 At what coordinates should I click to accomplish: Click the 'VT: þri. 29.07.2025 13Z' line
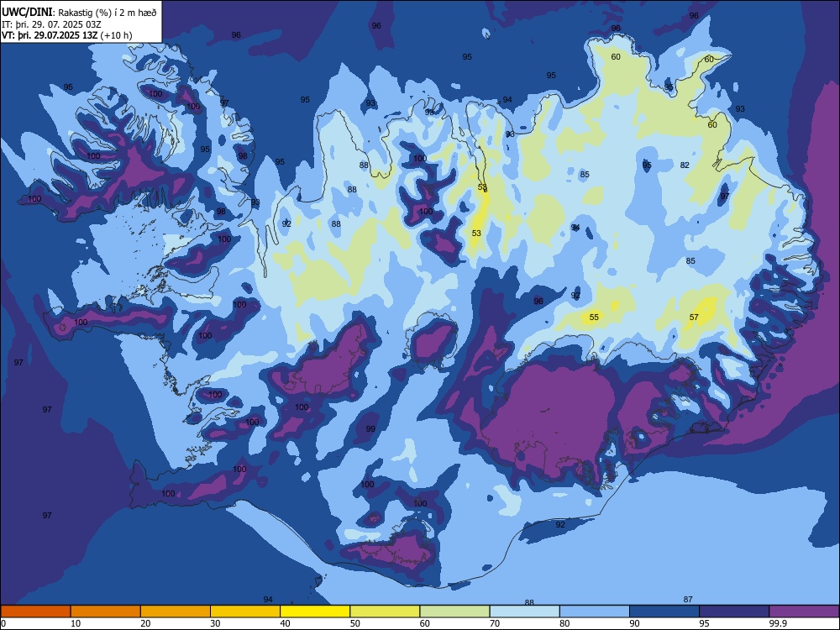(50, 35)
